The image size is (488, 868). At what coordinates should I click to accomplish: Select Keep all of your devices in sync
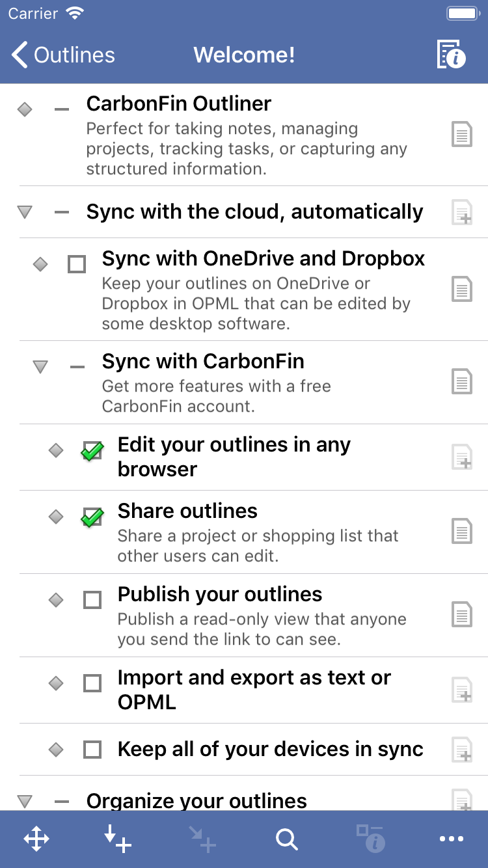pos(270,750)
